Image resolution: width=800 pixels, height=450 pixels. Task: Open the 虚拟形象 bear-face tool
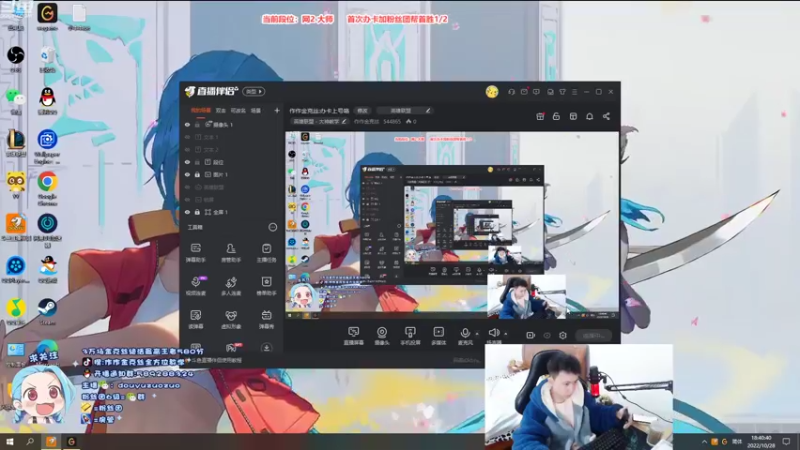(231, 319)
